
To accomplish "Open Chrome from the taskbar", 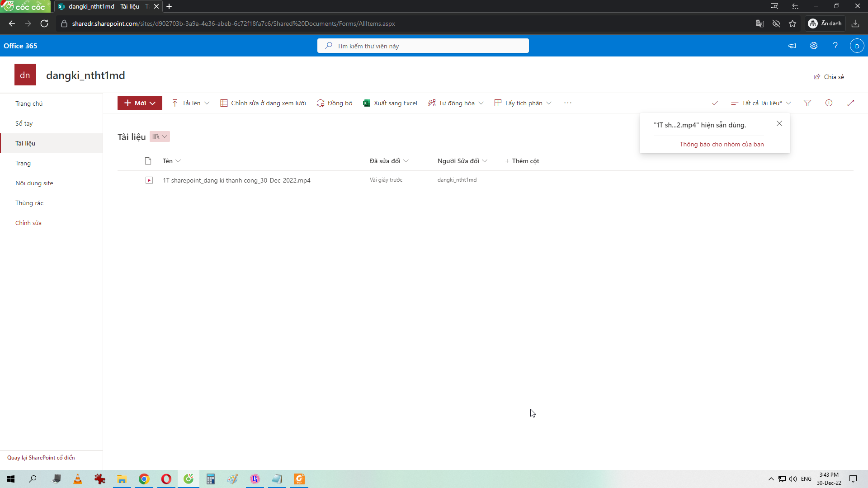I will click(x=144, y=479).
